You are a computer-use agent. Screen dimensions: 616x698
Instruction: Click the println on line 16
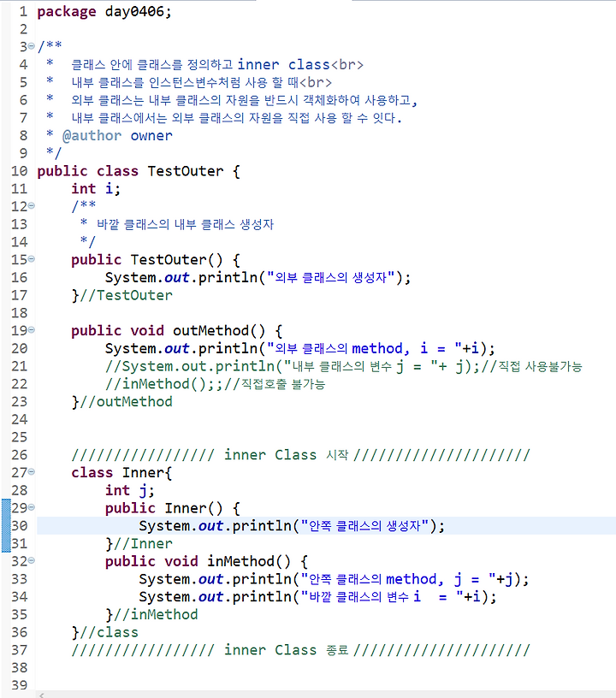258,278
